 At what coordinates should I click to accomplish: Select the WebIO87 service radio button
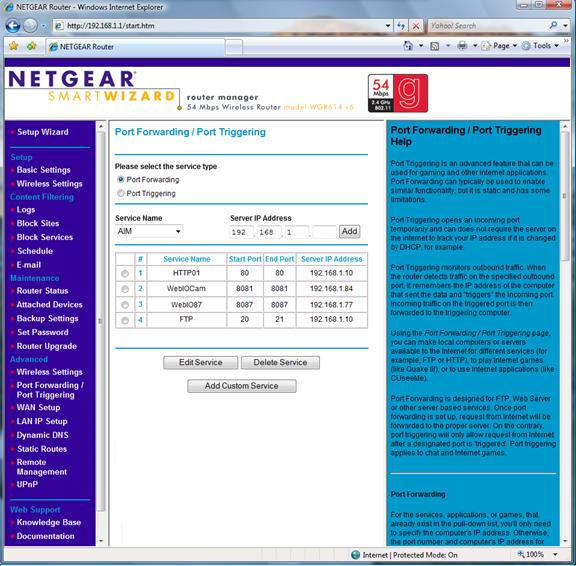click(125, 305)
